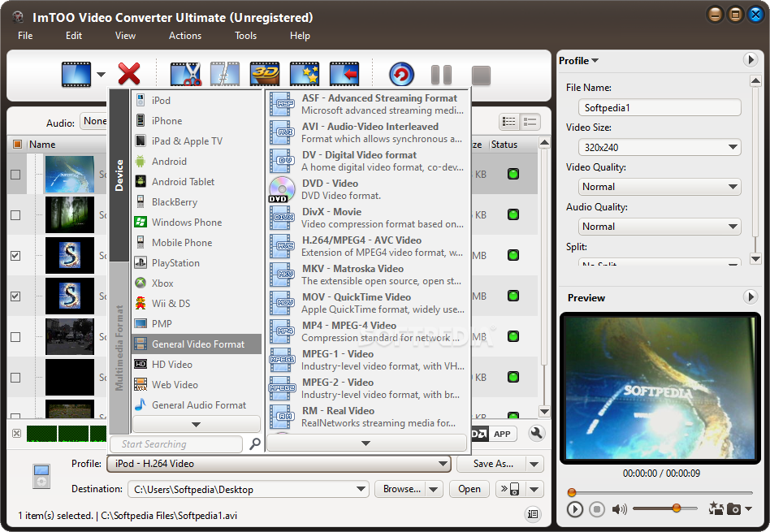Image resolution: width=770 pixels, height=532 pixels.
Task: Click the 3D conversion icon
Action: pos(265,75)
